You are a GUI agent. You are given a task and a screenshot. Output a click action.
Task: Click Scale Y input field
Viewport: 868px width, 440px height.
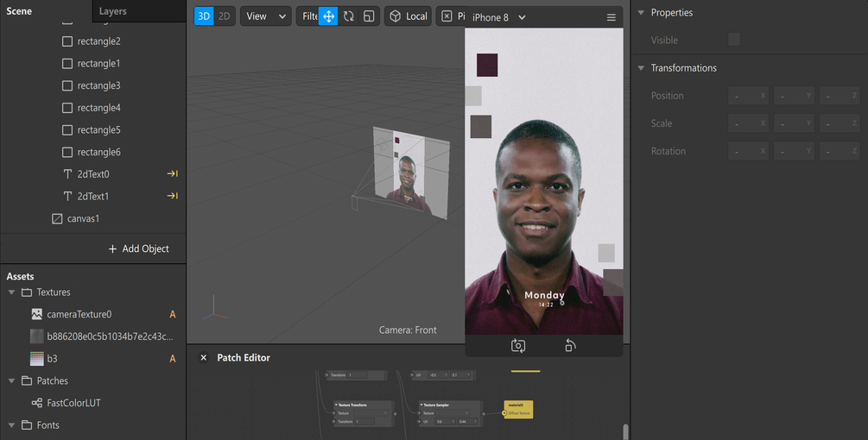coord(794,123)
